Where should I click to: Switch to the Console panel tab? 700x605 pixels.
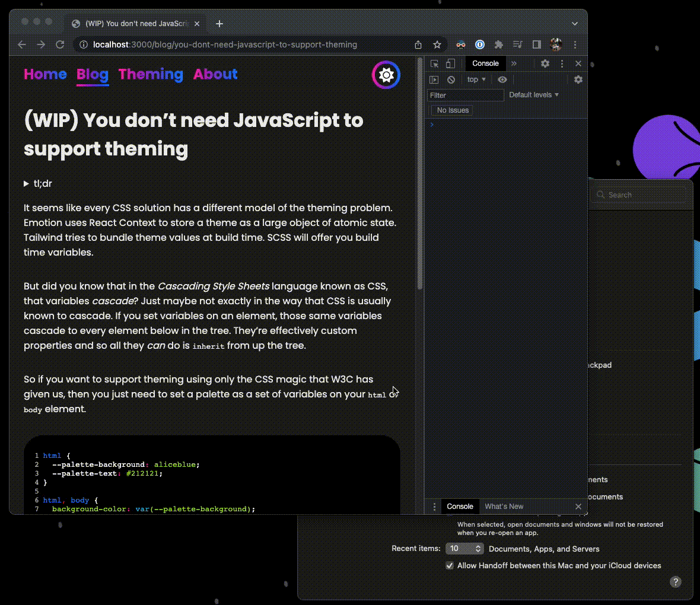(485, 63)
